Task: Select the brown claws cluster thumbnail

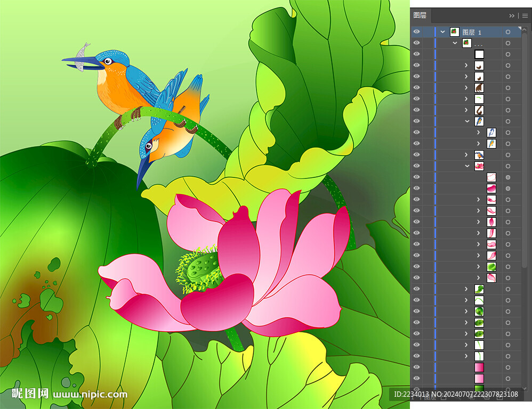Action: pos(479,88)
